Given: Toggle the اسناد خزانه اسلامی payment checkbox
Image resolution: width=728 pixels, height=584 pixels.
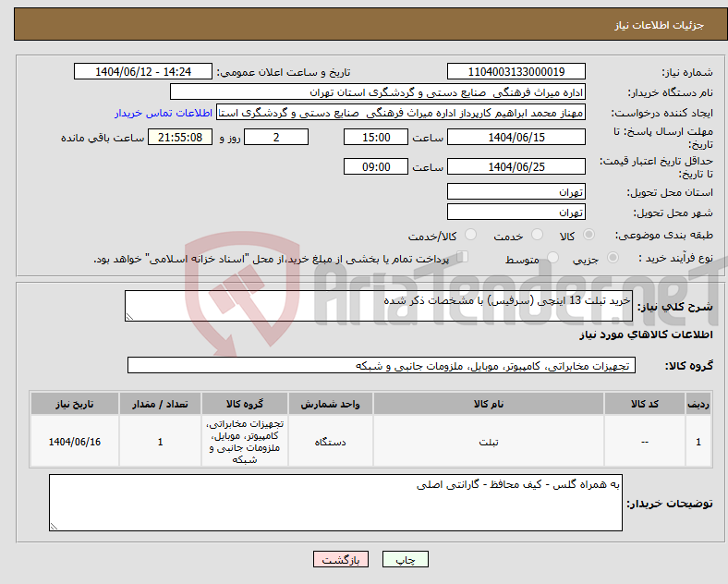Looking at the screenshot, I should click(x=463, y=256).
